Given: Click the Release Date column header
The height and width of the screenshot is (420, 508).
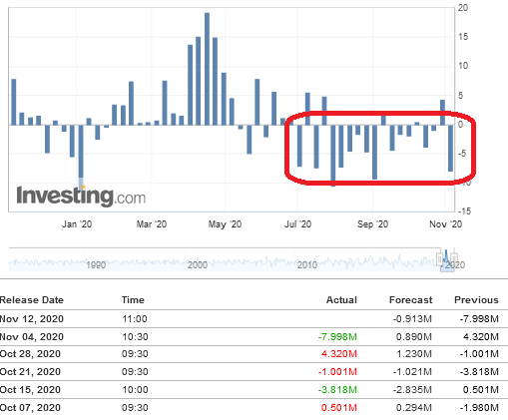Looking at the screenshot, I should point(32,300).
